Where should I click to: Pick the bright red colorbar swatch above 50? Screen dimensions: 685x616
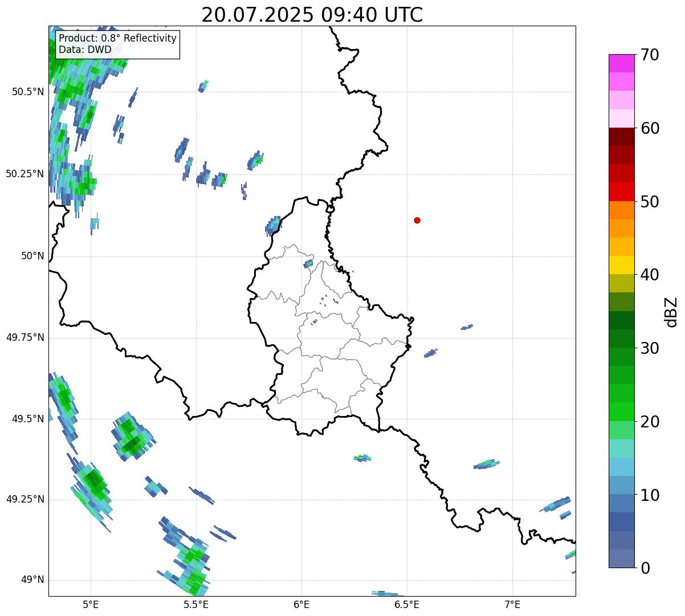pos(621,191)
